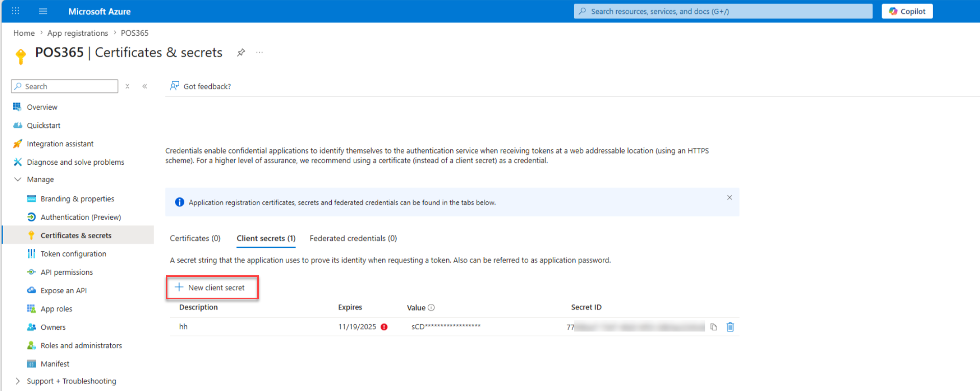Screen dimensions: 980x391
Task: Open Copilot from the top bar
Action: tap(907, 11)
